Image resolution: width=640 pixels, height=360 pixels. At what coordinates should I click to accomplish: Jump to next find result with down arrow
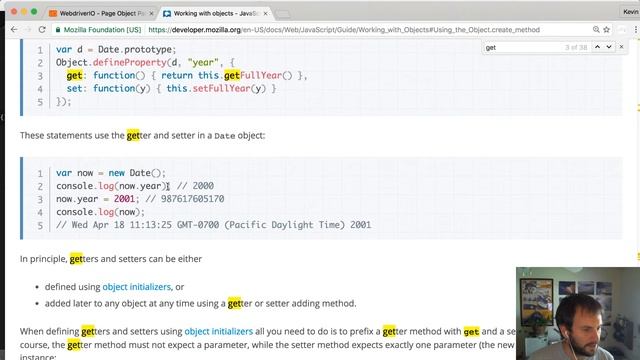pyautogui.click(x=609, y=47)
